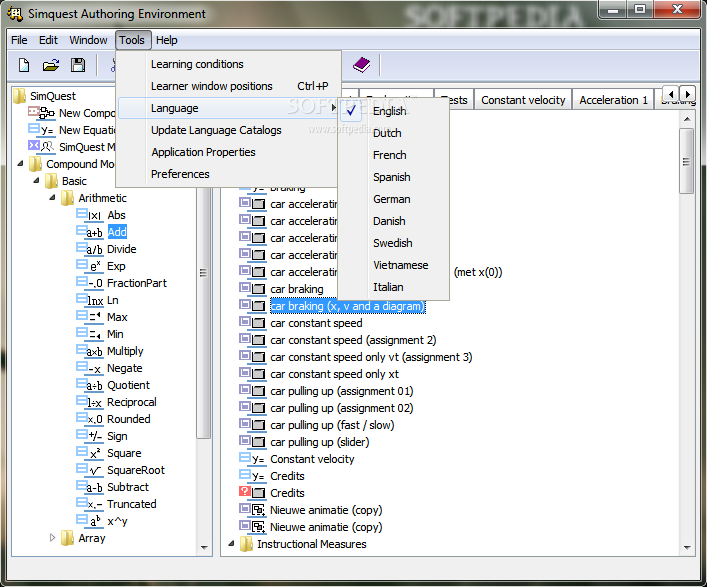Click the right pane vertical scrollbar thumb
Screen dimensions: 707x587
(686, 161)
